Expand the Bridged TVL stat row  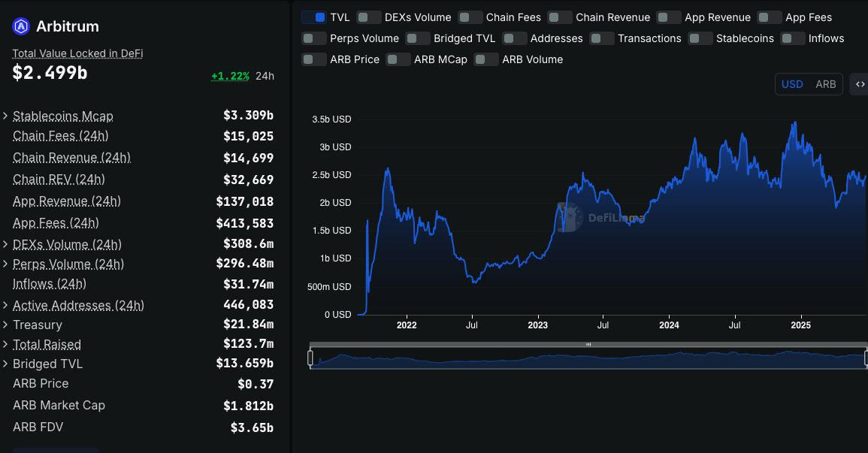[x=5, y=364]
